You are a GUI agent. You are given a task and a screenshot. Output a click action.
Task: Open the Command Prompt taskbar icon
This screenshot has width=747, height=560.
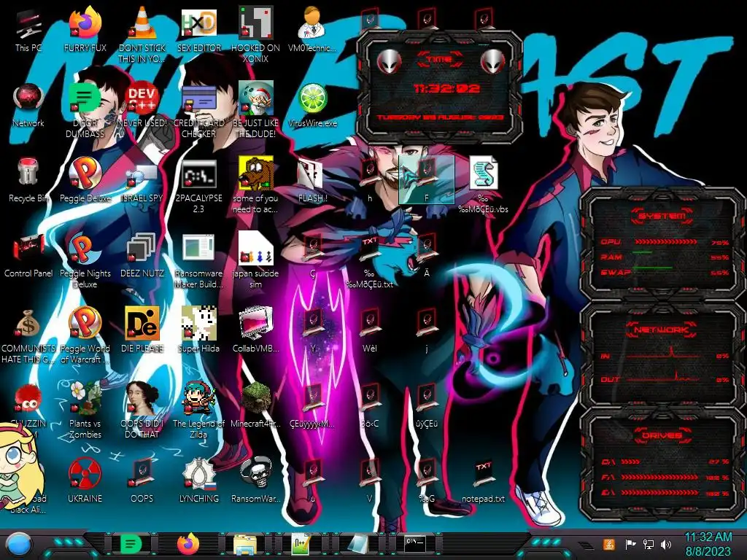pos(414,543)
